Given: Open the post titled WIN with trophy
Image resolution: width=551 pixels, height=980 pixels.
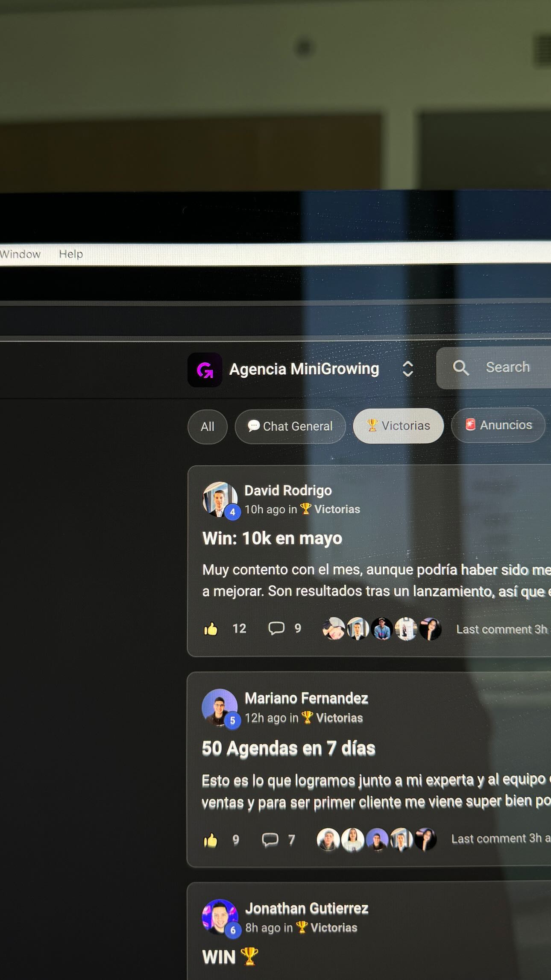Looking at the screenshot, I should [230, 957].
